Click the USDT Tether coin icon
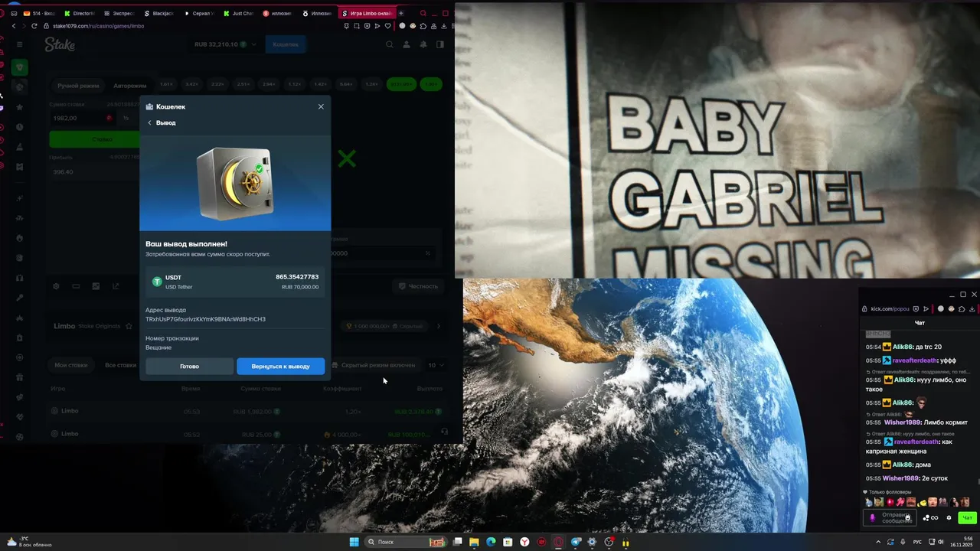 [x=157, y=282]
